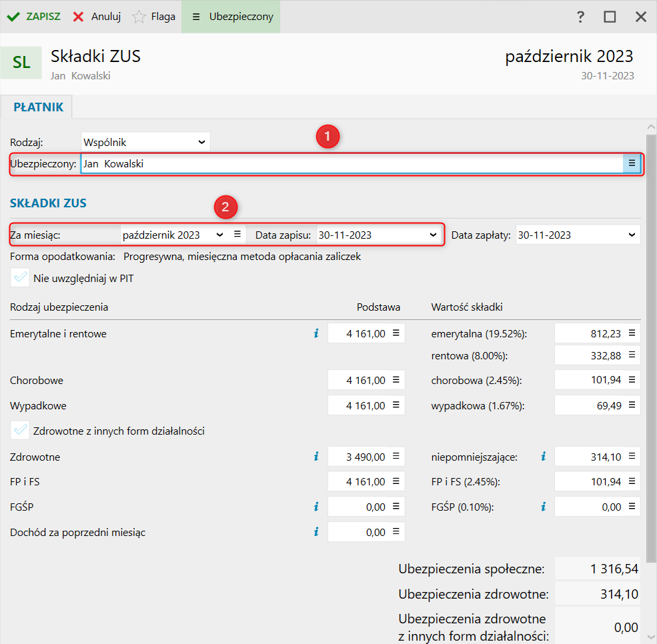657x644 pixels.
Task: Open menu icon of Chorobowe podstawa field
Action: pyautogui.click(x=396, y=380)
